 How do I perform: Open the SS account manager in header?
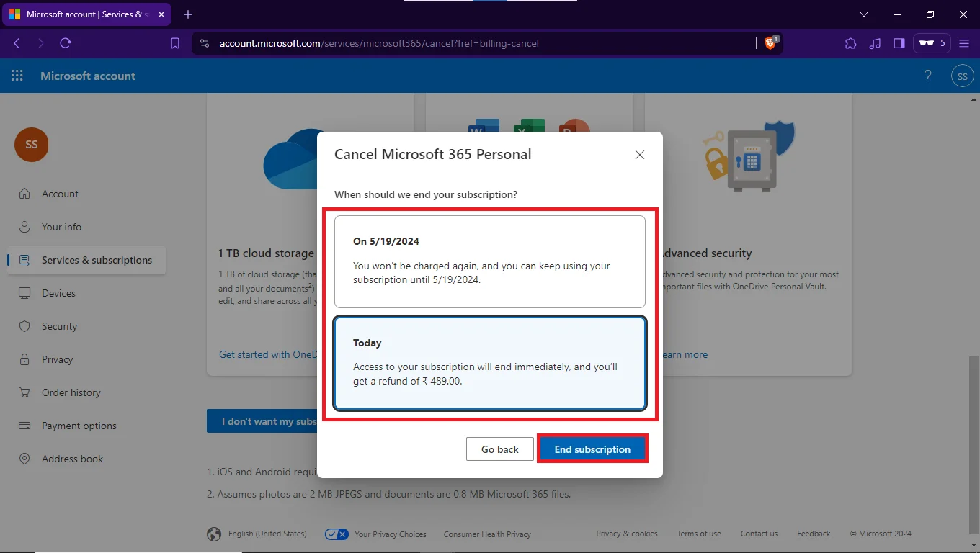coord(962,76)
